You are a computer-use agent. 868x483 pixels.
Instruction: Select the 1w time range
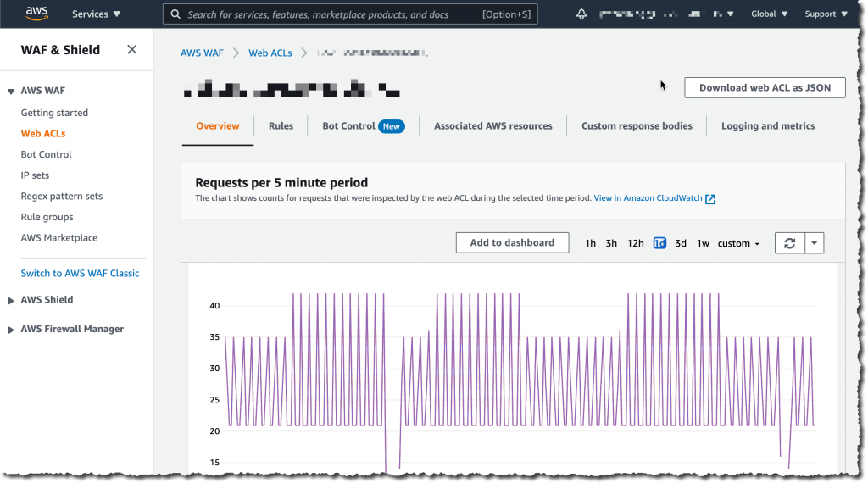click(703, 244)
